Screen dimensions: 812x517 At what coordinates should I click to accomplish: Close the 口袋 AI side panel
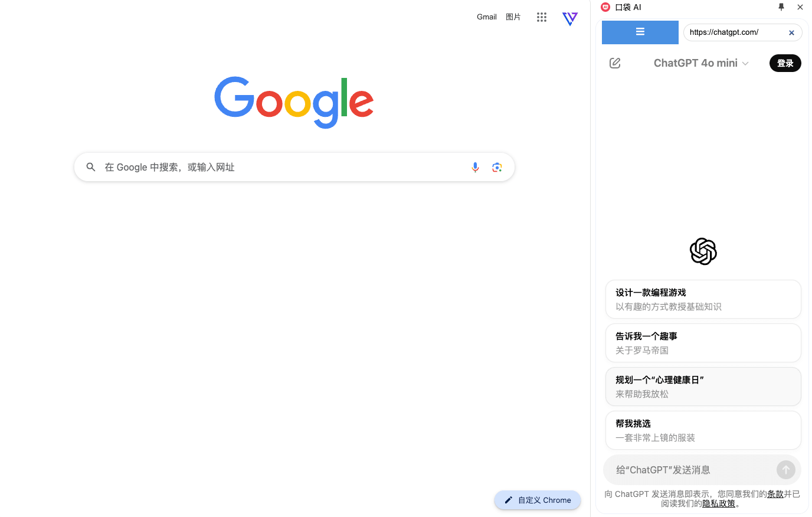pos(800,7)
